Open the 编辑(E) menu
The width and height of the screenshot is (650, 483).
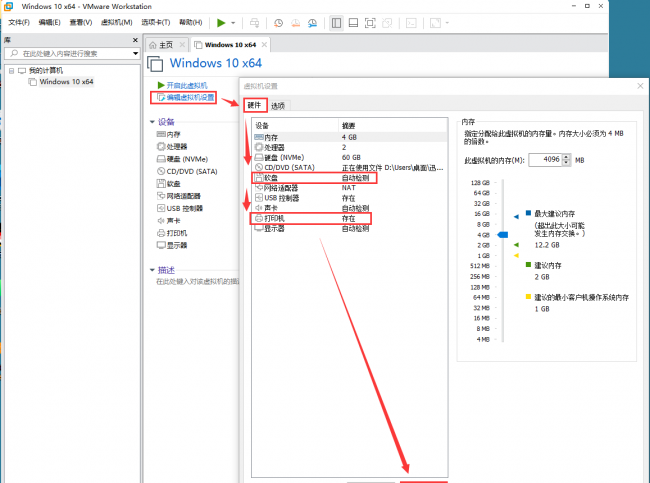pyautogui.click(x=49, y=22)
